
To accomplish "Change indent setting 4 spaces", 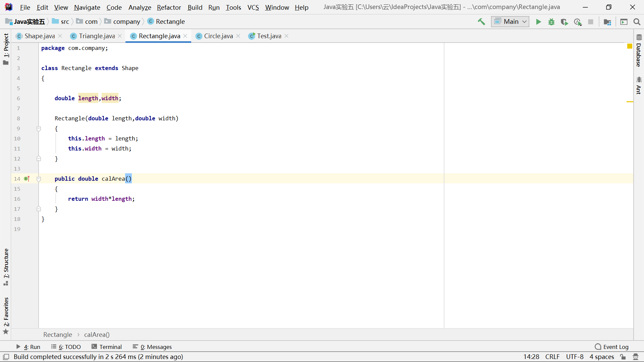I will point(602,357).
